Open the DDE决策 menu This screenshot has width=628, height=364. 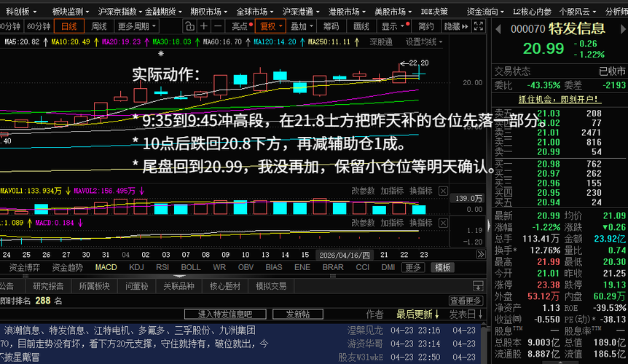(434, 12)
